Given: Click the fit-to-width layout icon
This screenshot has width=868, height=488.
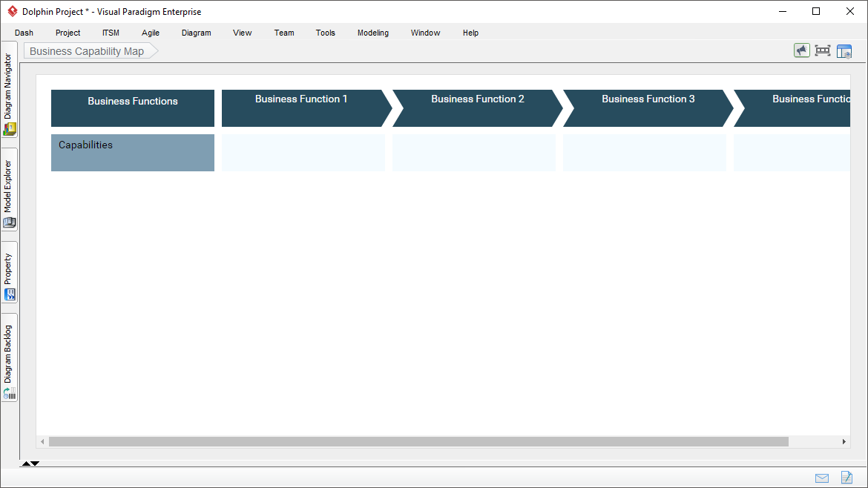Looking at the screenshot, I should (823, 51).
